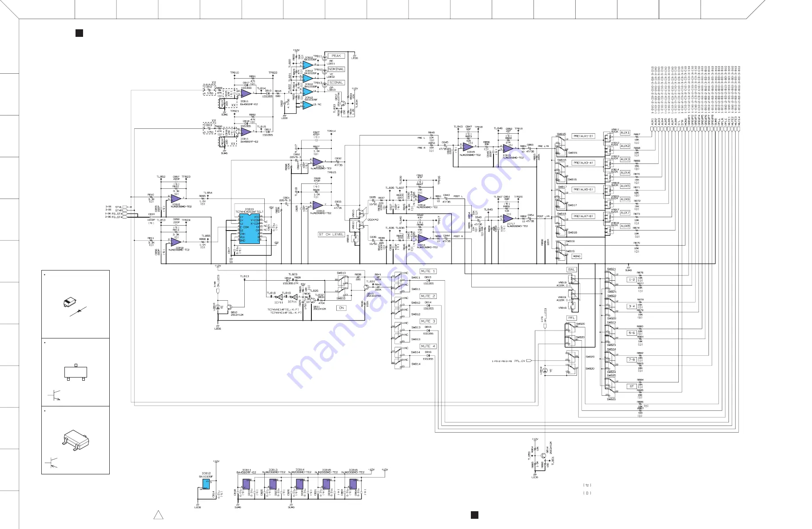Image resolution: width=812 pixels, height=529 pixels.
Task: Click the Q811 2SC2412K transistor symbol
Action: [313, 300]
